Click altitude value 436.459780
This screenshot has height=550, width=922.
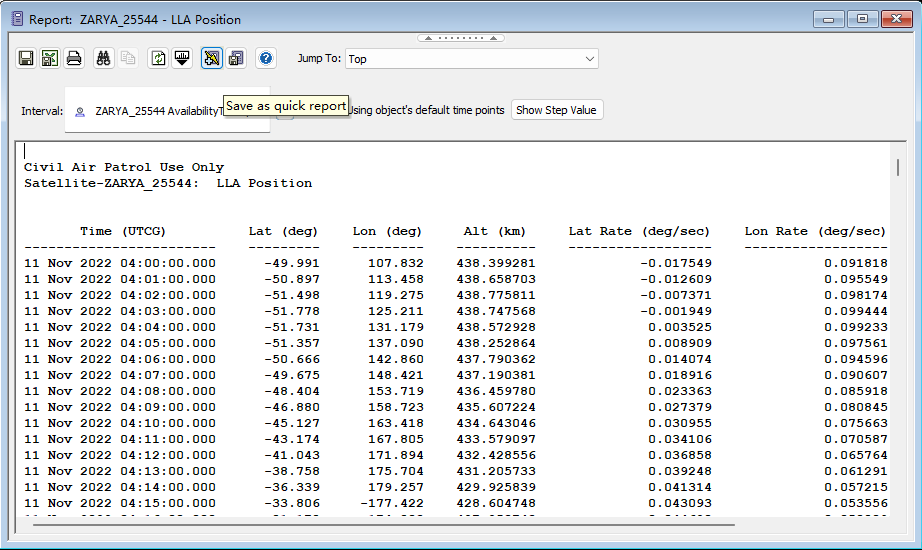pyautogui.click(x=496, y=391)
